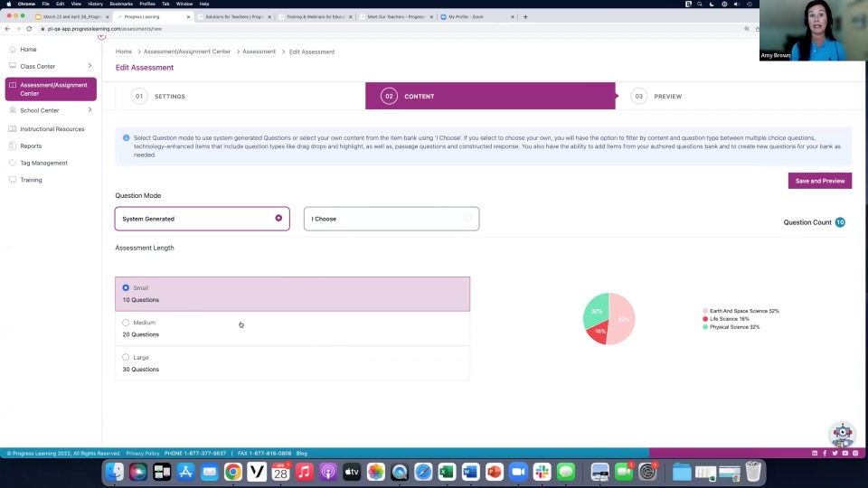Open Slack from the Dock

[542, 472]
